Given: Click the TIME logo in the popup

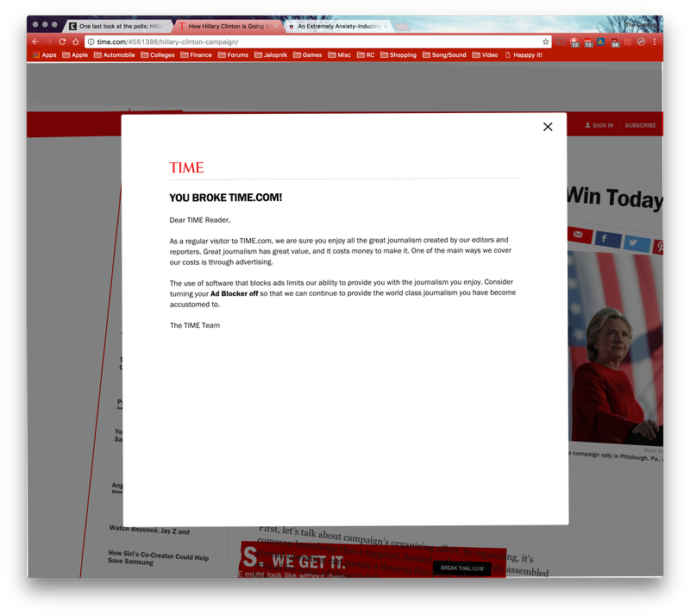Looking at the screenshot, I should [x=186, y=167].
